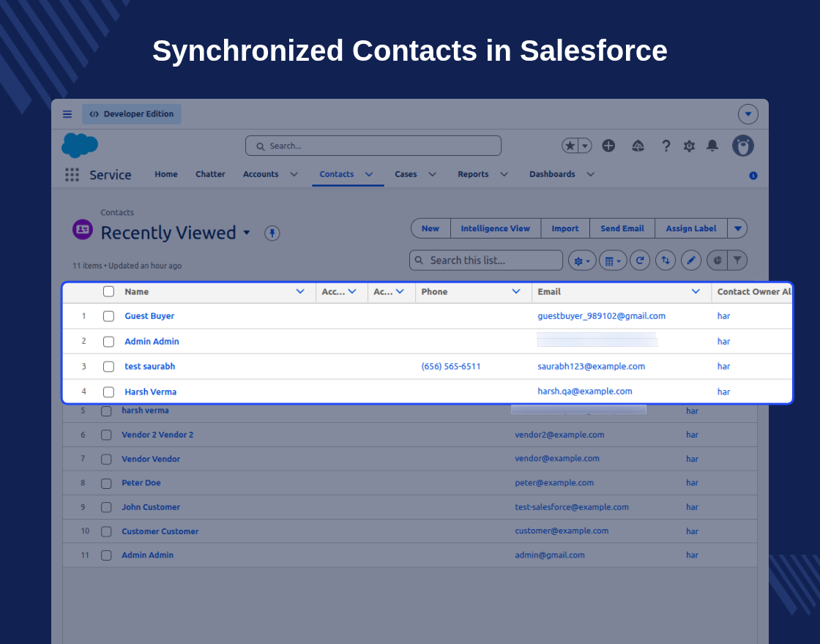Open the Reports tab
The width and height of the screenshot is (820, 644).
pyautogui.click(x=473, y=174)
